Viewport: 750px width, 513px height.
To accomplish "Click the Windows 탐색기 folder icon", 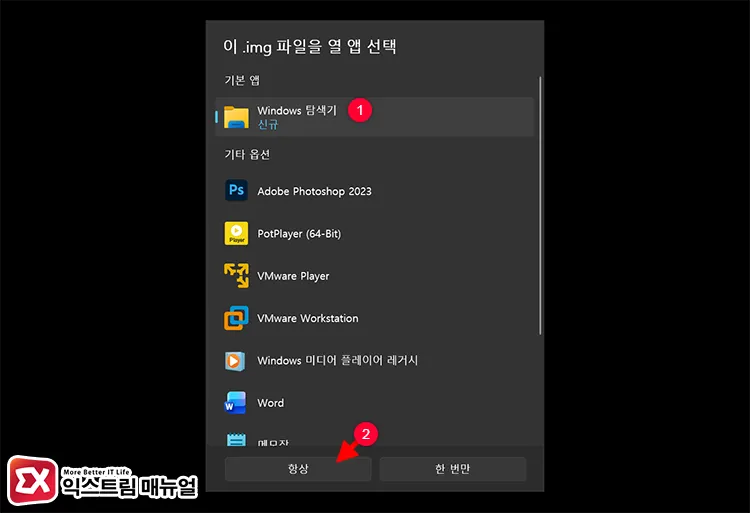I will pyautogui.click(x=236, y=117).
